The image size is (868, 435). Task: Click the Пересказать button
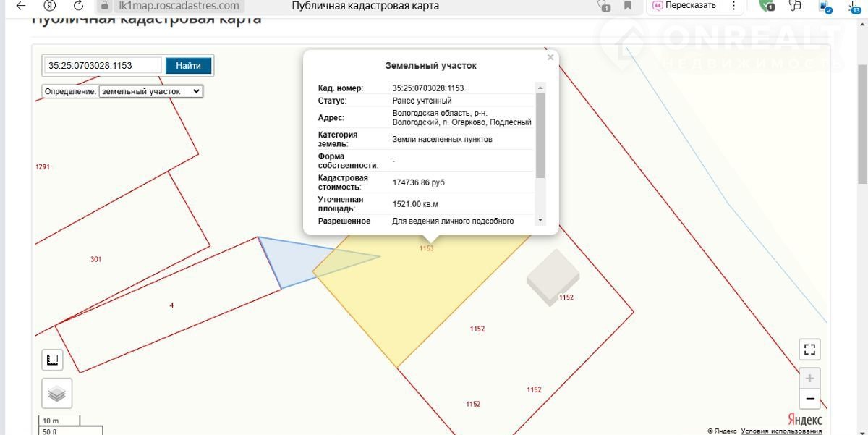[684, 6]
